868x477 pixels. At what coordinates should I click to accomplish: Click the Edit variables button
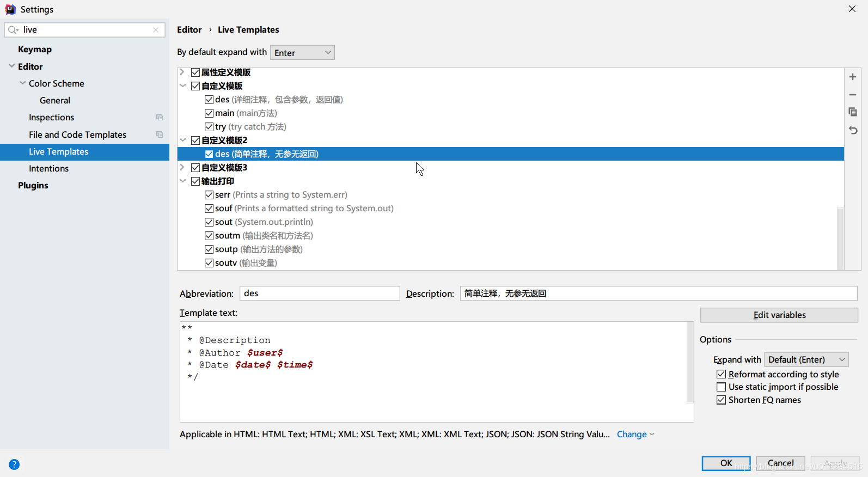tap(779, 315)
